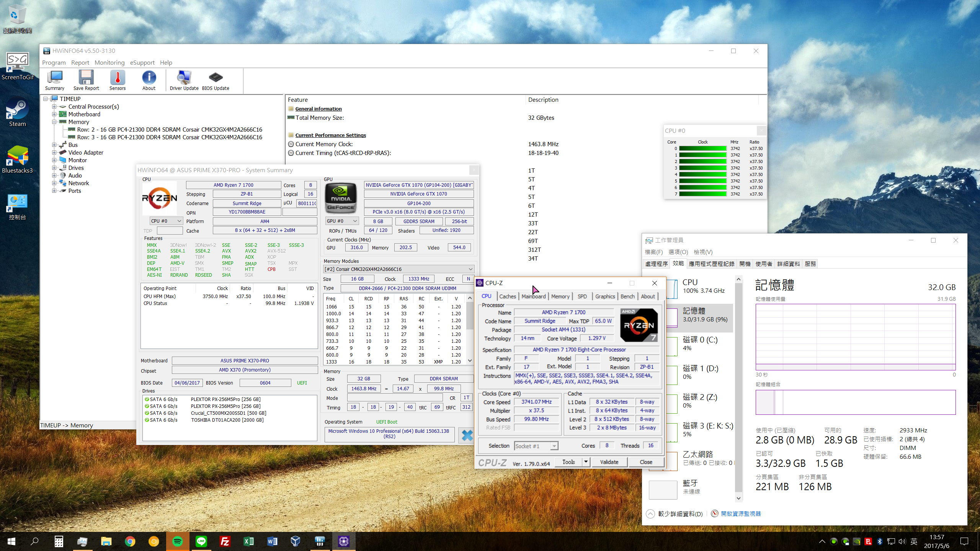
Task: Switch to the SPD tab in CPU-Z
Action: coord(582,296)
